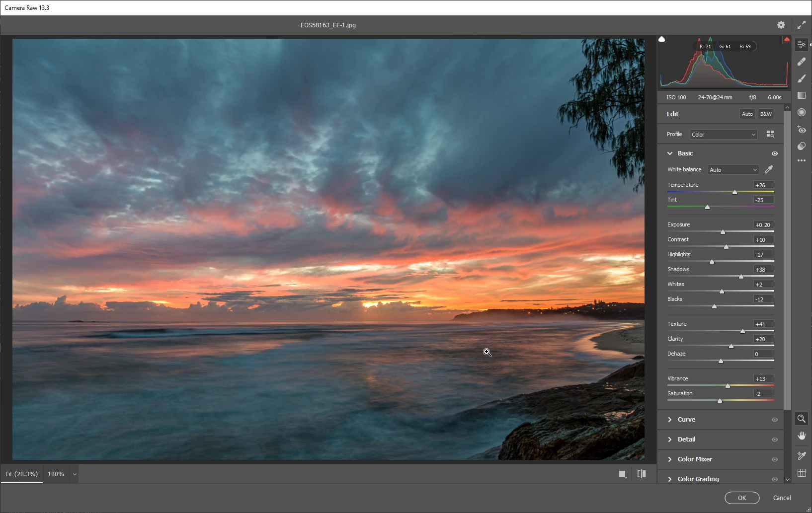Click the sunset photo preview
The image size is (812, 513).
pyautogui.click(x=328, y=249)
